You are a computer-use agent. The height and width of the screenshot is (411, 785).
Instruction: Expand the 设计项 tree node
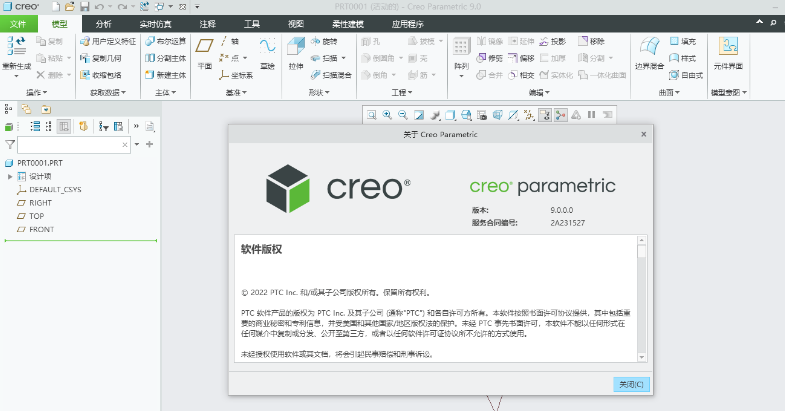(10, 175)
